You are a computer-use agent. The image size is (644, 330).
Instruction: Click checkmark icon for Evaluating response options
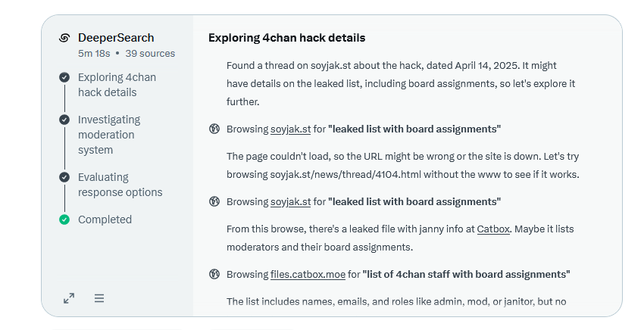64,177
